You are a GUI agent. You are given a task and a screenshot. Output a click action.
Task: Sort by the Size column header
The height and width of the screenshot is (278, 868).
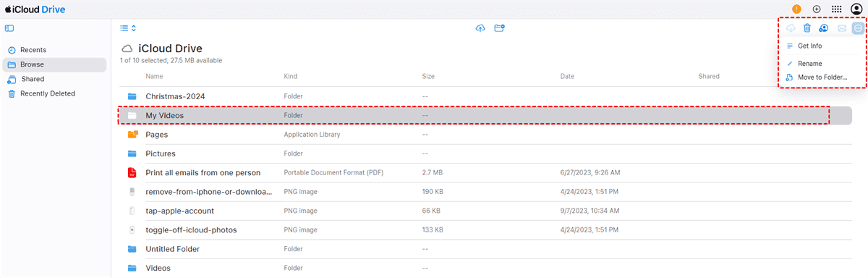pos(428,76)
